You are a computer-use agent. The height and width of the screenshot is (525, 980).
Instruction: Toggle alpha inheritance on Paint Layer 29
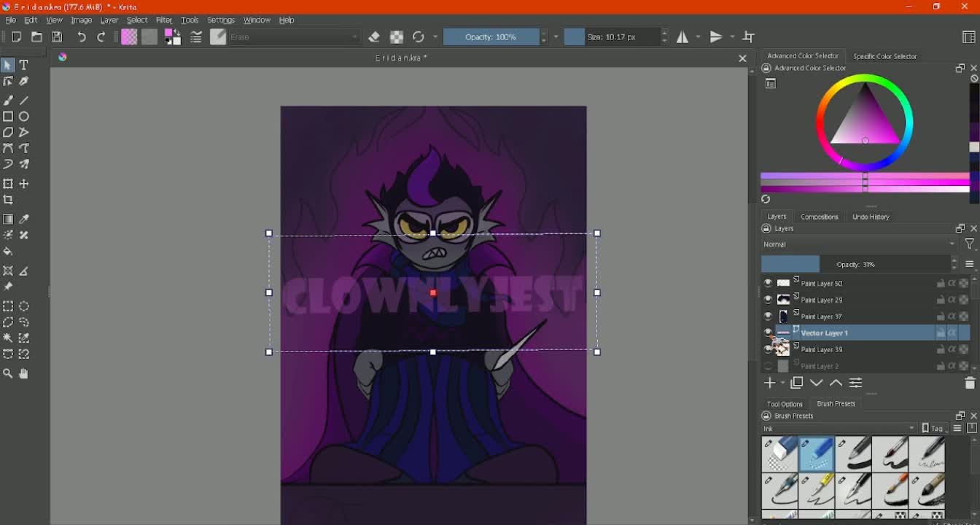pos(952,300)
